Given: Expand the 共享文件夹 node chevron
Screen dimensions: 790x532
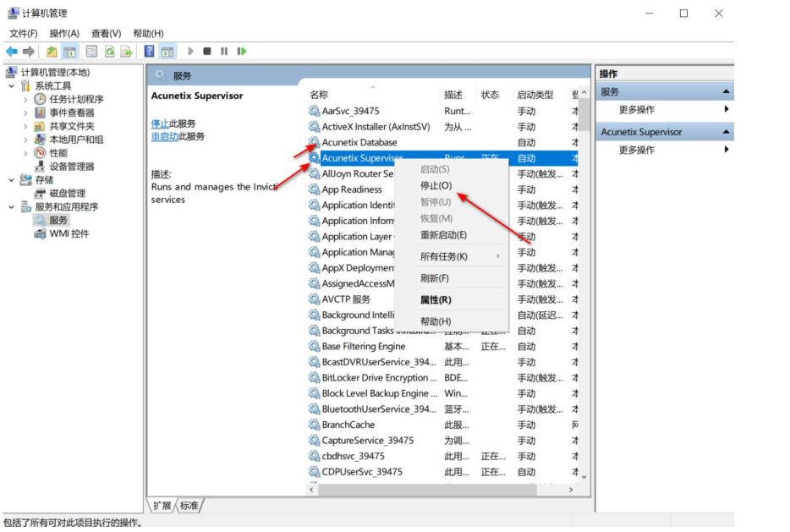Looking at the screenshot, I should [25, 127].
